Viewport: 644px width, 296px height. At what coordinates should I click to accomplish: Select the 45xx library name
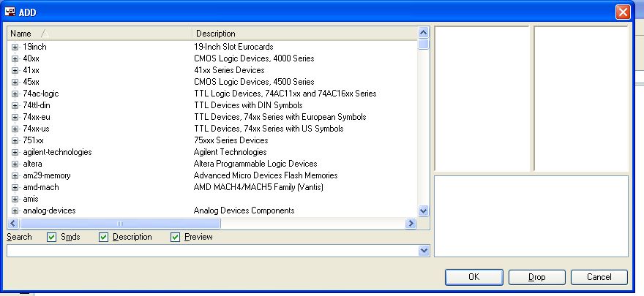31,82
